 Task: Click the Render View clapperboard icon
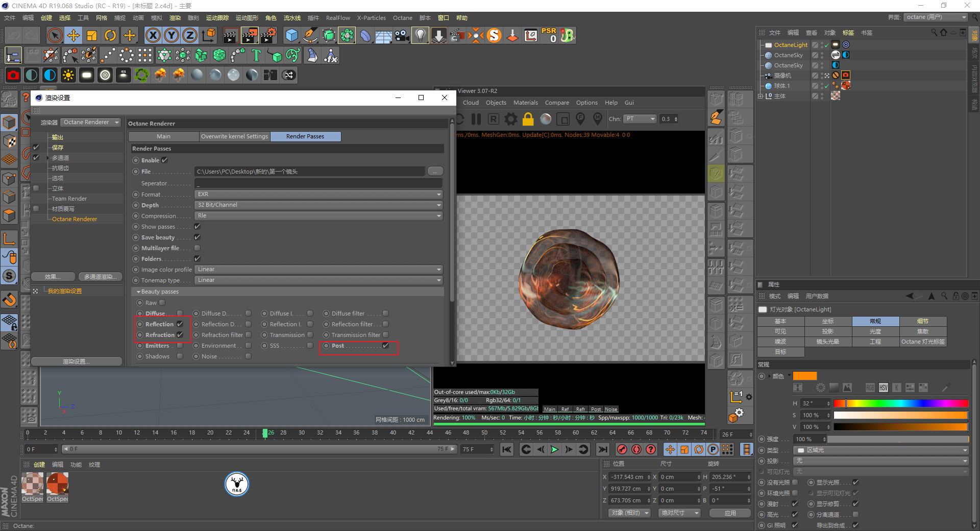click(231, 35)
